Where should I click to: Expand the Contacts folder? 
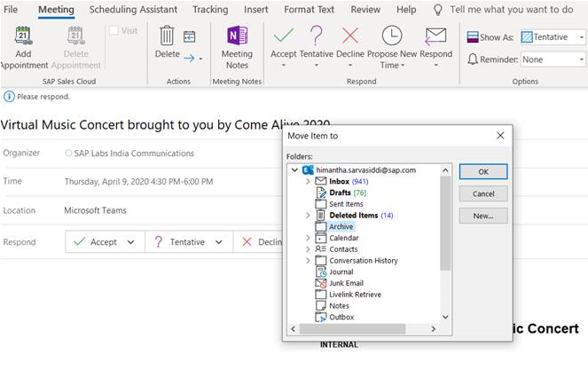[308, 248]
